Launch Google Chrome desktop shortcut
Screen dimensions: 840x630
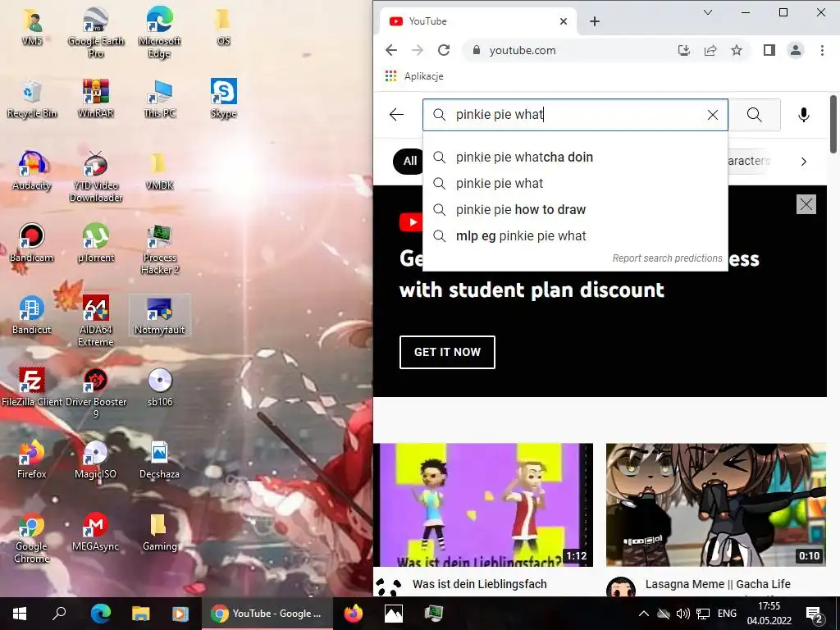[x=32, y=538]
